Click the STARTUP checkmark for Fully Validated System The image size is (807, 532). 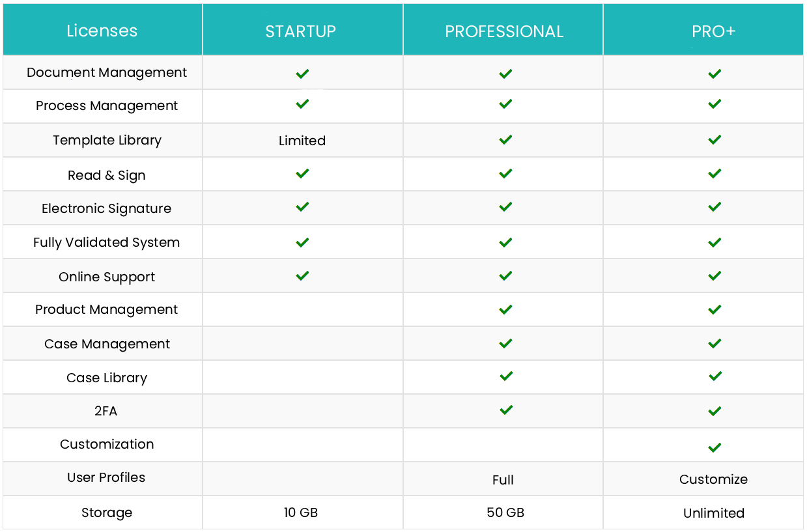[302, 242]
